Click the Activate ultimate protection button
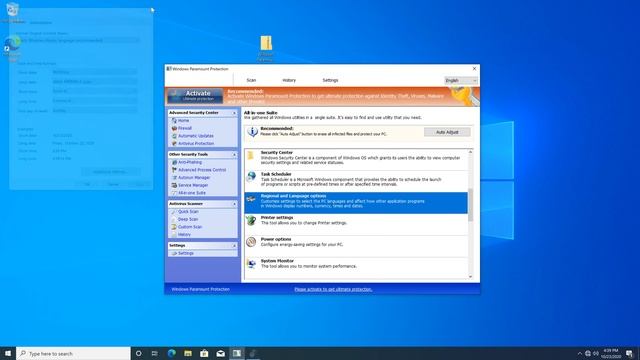 pos(196,96)
